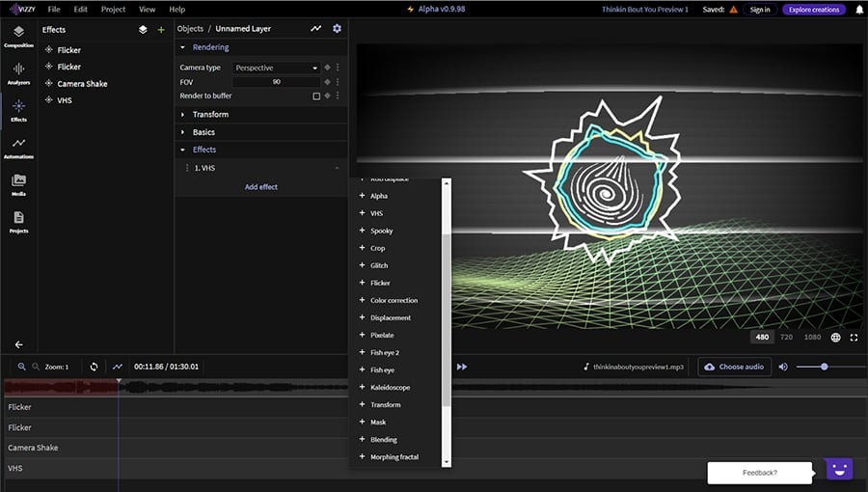Image resolution: width=868 pixels, height=492 pixels.
Task: Click scroll up arrow in effect list
Action: click(447, 182)
